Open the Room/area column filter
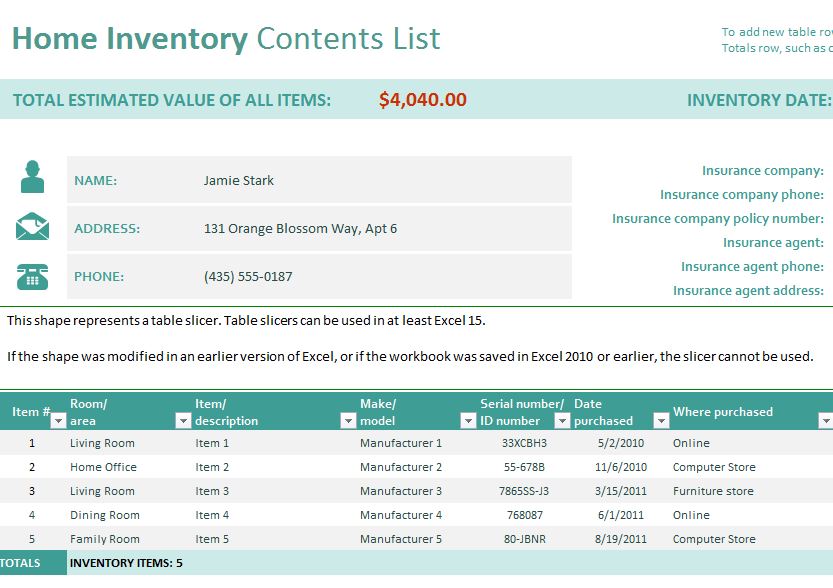Screen dimensions: 833x588 182,421
